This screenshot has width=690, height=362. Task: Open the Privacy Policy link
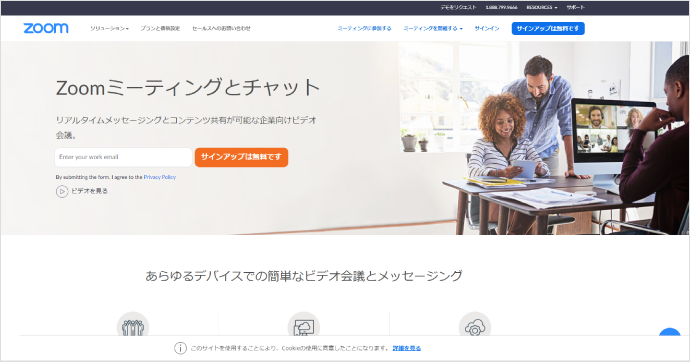[160, 177]
